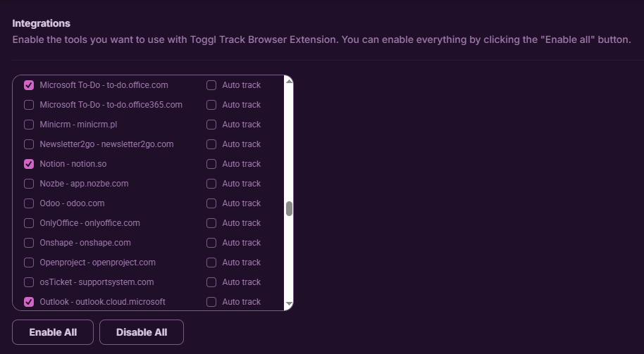Image resolution: width=644 pixels, height=354 pixels.
Task: Enable the Openproject integration
Action: [29, 263]
